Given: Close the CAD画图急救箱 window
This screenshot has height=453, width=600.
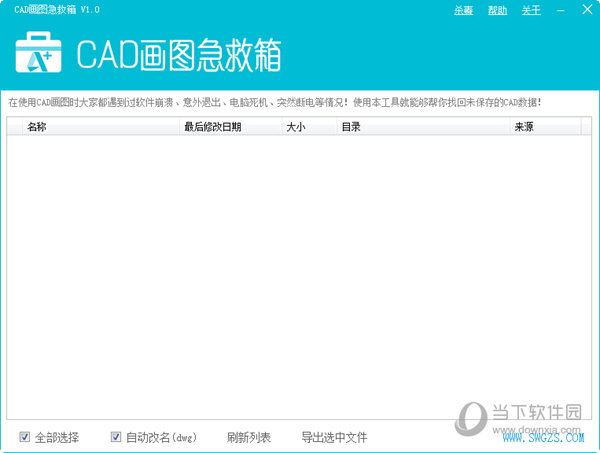Looking at the screenshot, I should (x=587, y=10).
